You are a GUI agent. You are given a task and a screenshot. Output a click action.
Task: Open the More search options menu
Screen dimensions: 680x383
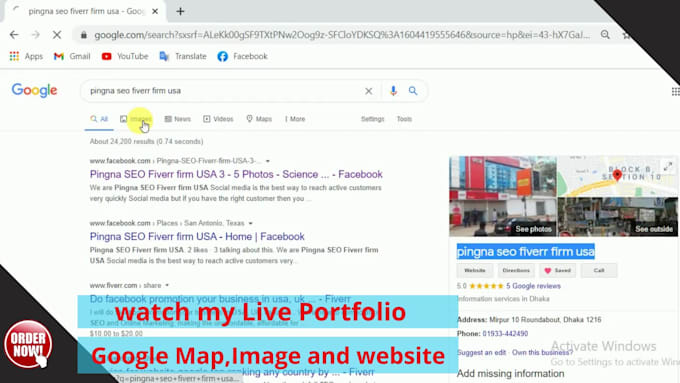pyautogui.click(x=295, y=119)
